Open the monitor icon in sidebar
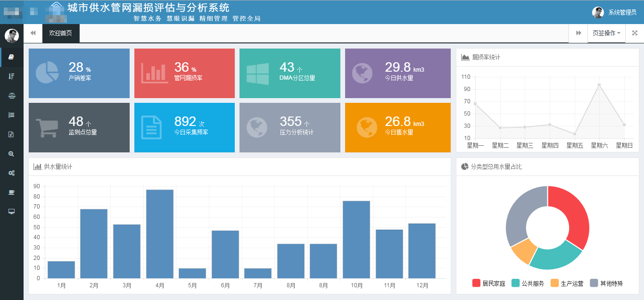Viewport: 644px width, 300px height. [x=12, y=211]
